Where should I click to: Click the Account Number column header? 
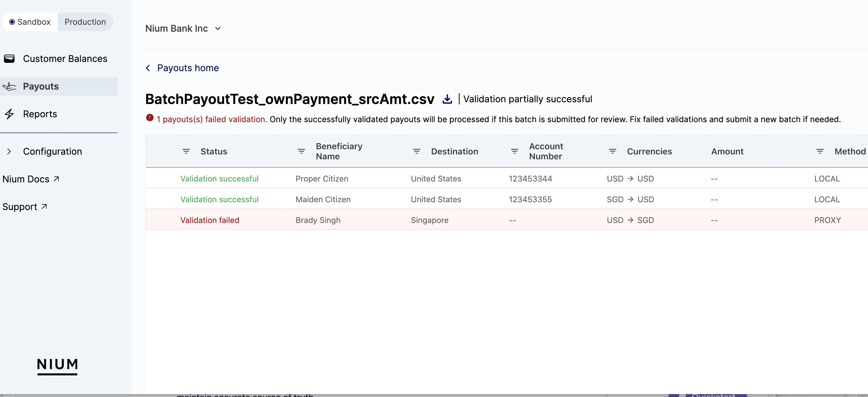click(x=546, y=152)
